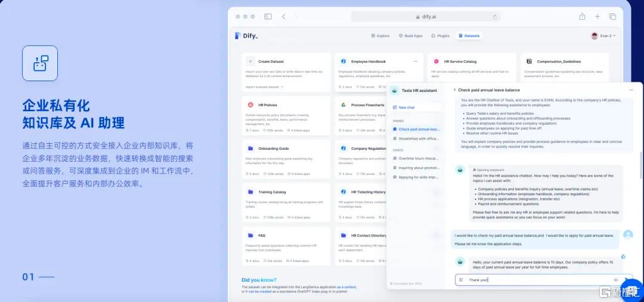The width and height of the screenshot is (644, 302).
Task: Click the HR Policies red icon
Action: point(250,105)
